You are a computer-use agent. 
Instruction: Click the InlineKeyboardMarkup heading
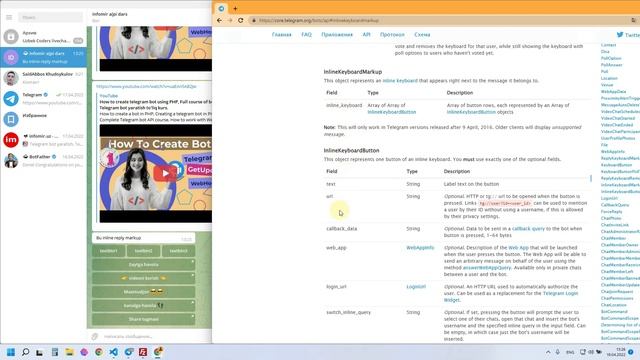(353, 72)
